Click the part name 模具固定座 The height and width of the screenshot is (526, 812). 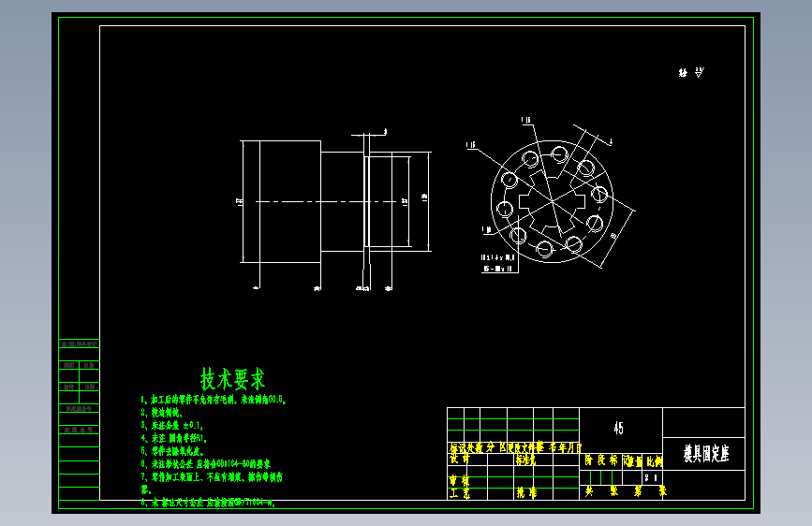click(x=706, y=454)
